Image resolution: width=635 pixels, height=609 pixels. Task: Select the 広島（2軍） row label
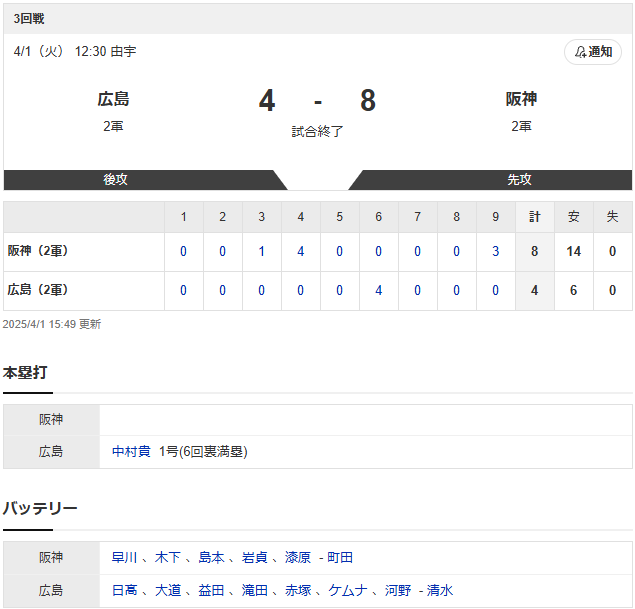[x=38, y=290]
